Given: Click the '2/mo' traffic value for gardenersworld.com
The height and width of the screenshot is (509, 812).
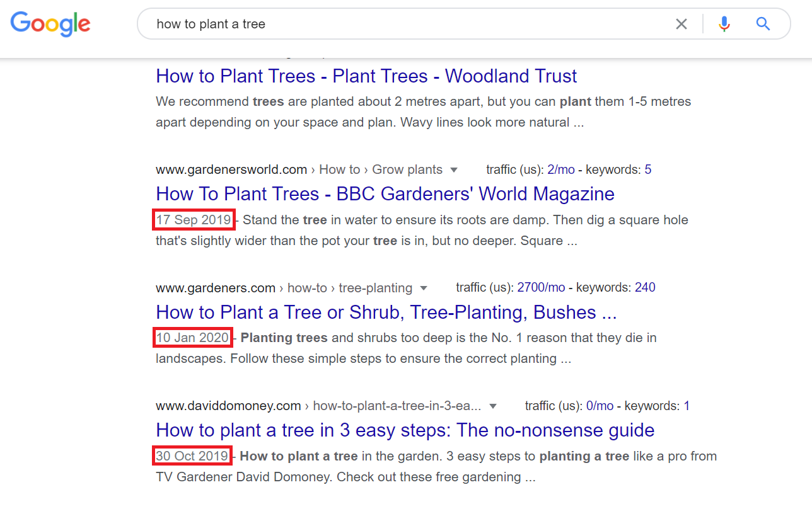Looking at the screenshot, I should point(561,169).
